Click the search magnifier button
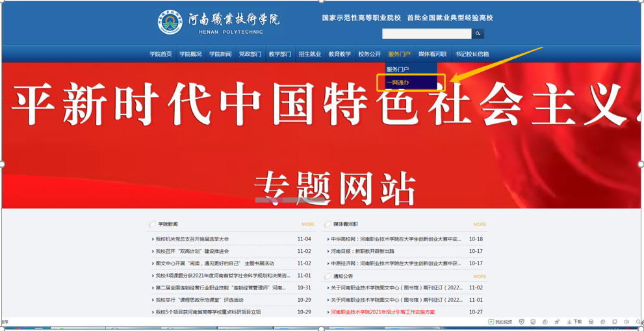The image size is (644, 331). (x=478, y=34)
